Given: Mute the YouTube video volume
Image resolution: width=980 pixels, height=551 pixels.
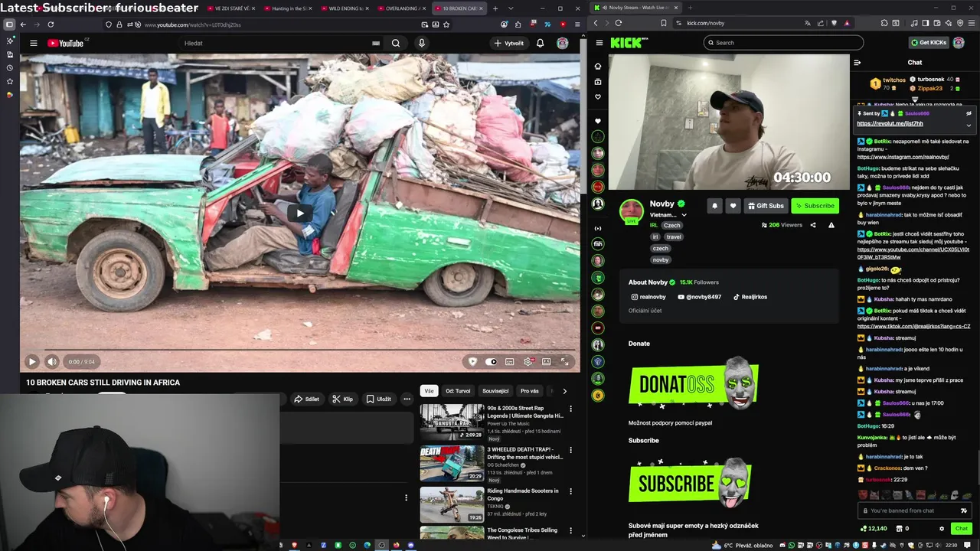Looking at the screenshot, I should coord(52,361).
